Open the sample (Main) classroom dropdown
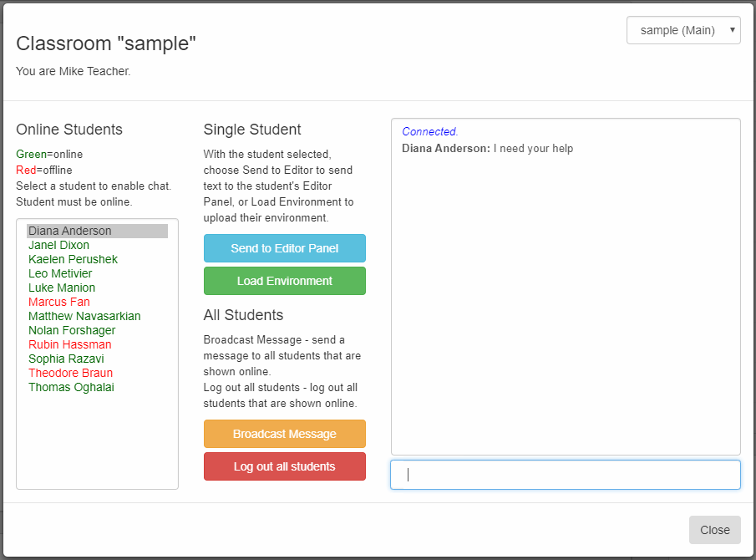 click(682, 30)
